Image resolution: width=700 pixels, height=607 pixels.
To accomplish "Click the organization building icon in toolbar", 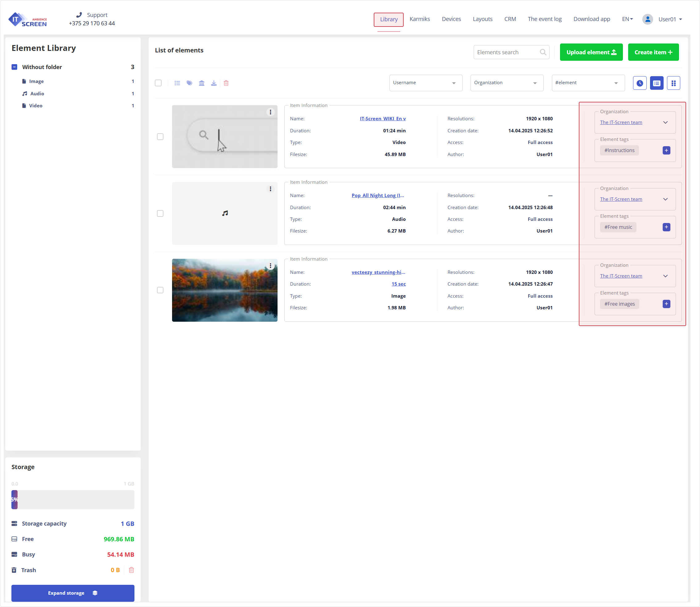I will tap(201, 83).
